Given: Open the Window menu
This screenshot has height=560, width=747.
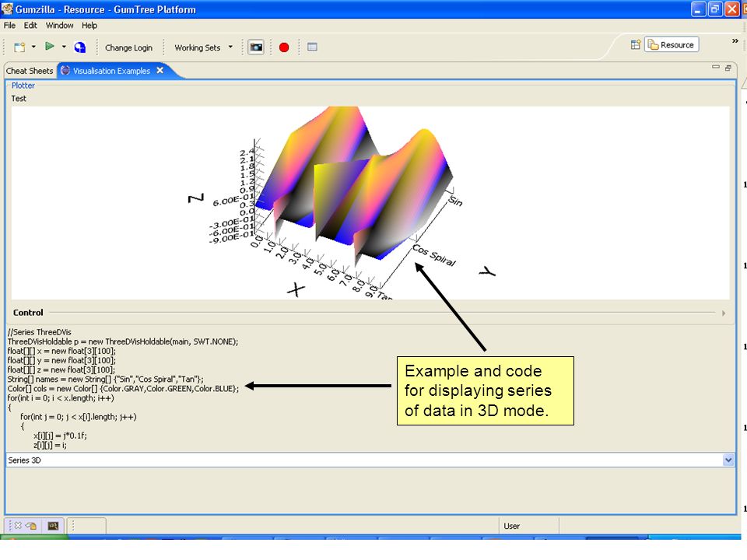Looking at the screenshot, I should pos(60,25).
